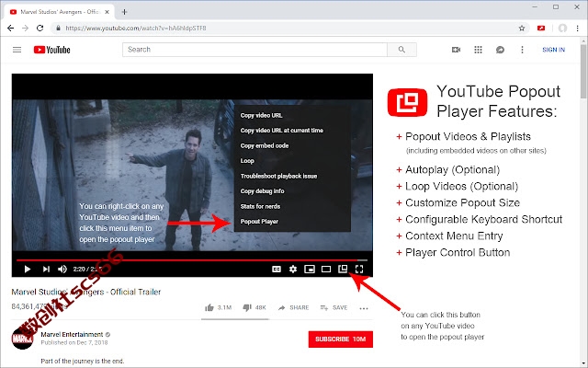
Task: Open more actions ellipsis below video
Action: tap(364, 308)
